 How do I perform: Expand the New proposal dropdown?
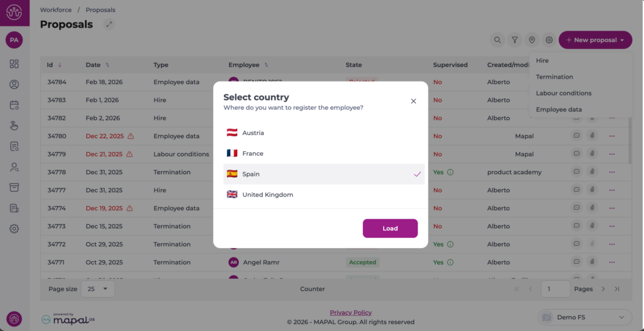pos(595,40)
